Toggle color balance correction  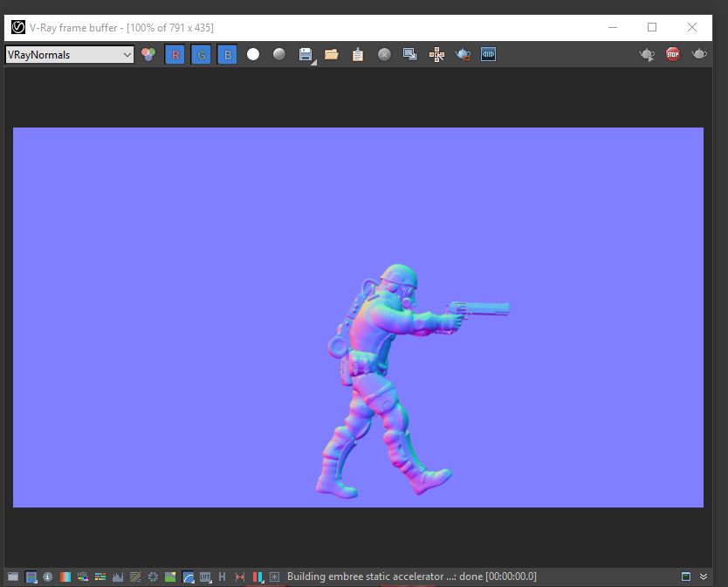click(x=100, y=577)
